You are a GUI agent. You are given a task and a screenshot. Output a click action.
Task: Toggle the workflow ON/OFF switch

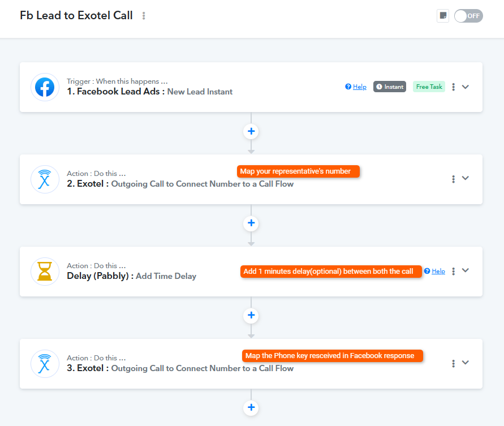[x=468, y=16]
